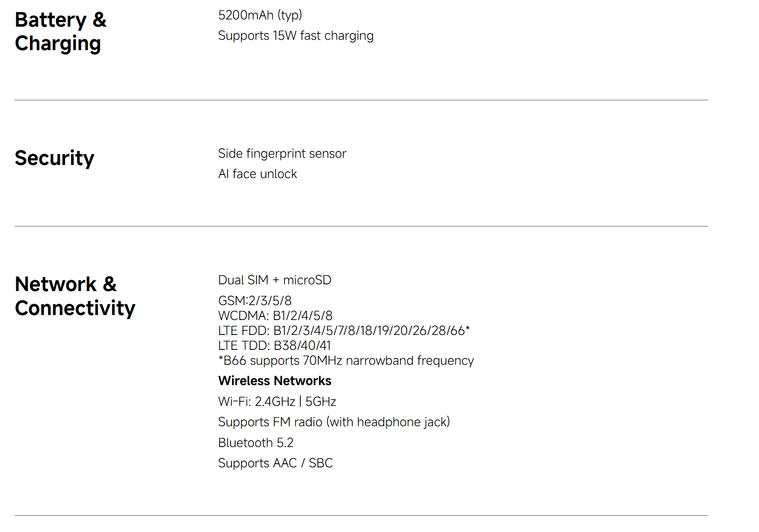759x532 pixels.
Task: Click the 5200mAh (typ) battery capacity text
Action: coord(260,15)
